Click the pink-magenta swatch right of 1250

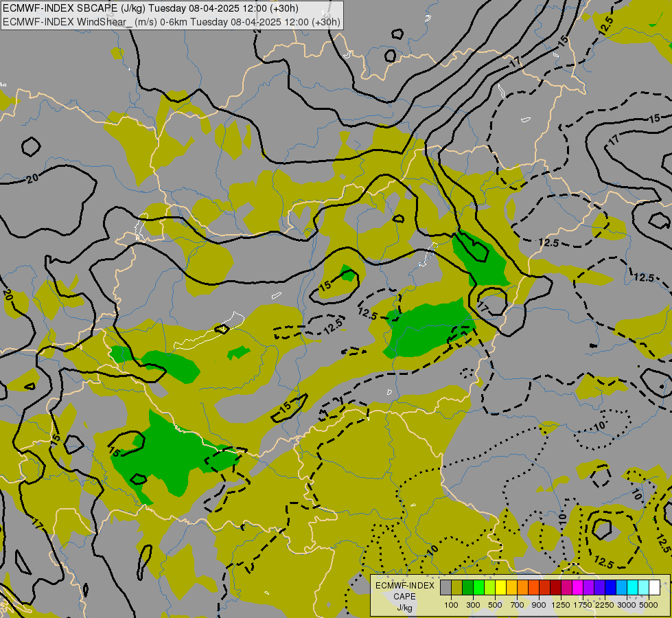(567, 588)
